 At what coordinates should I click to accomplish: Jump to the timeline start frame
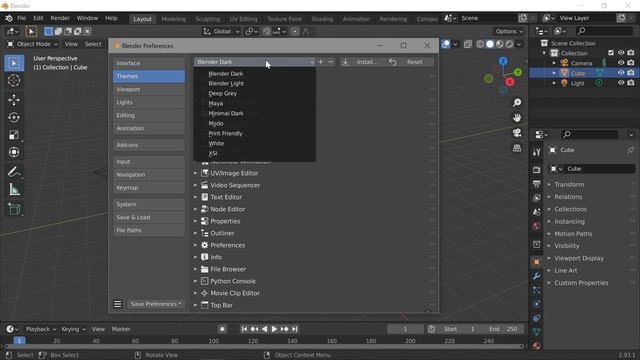tap(244, 329)
